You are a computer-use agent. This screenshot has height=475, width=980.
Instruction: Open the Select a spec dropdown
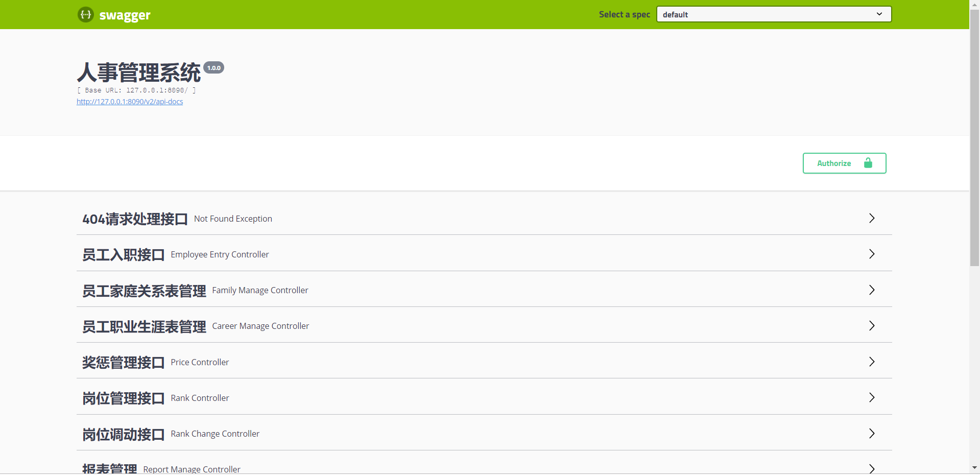click(x=774, y=14)
